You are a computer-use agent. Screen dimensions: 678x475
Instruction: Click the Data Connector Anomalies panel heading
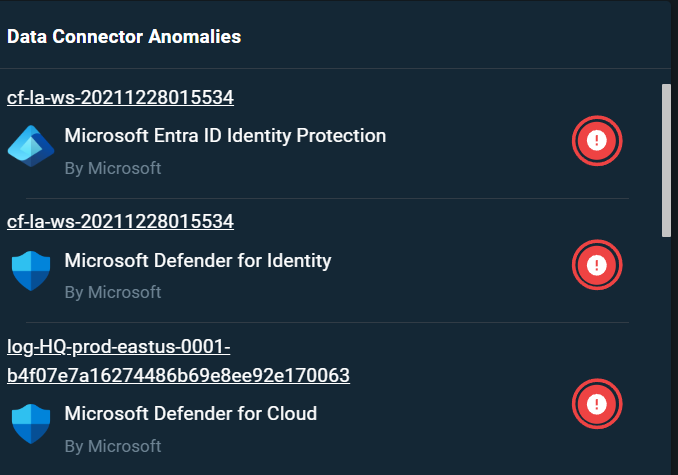tap(124, 37)
